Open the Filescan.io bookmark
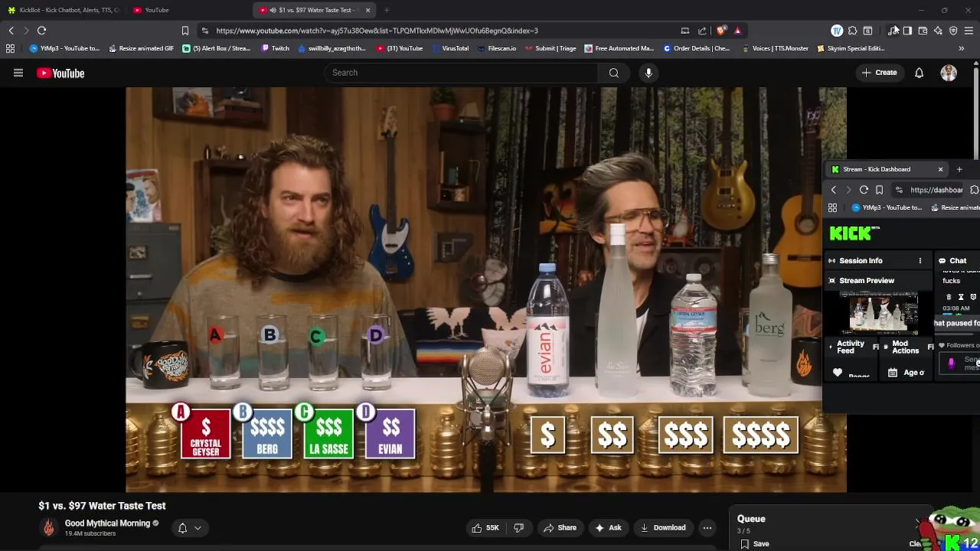This screenshot has width=980, height=551. [496, 48]
